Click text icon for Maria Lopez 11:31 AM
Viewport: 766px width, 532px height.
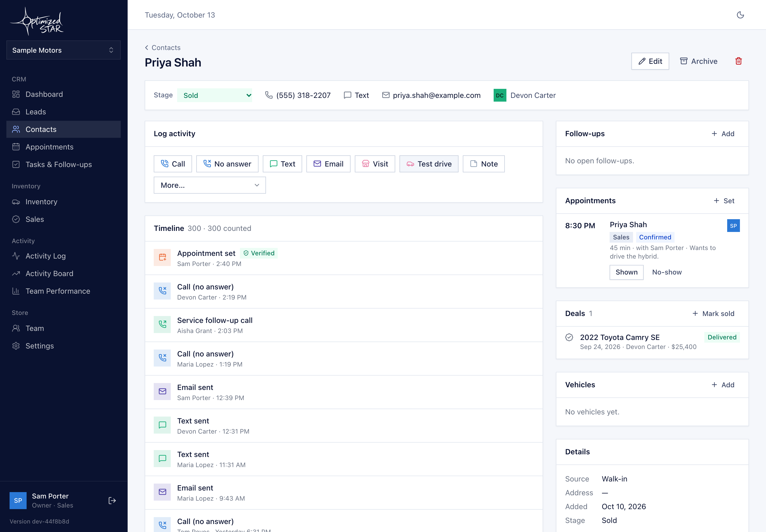click(162, 458)
